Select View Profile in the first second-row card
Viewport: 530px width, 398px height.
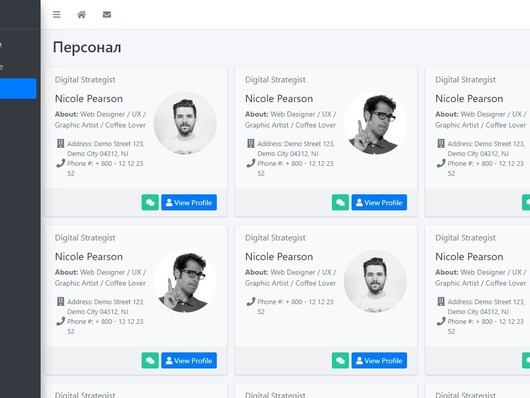(189, 360)
